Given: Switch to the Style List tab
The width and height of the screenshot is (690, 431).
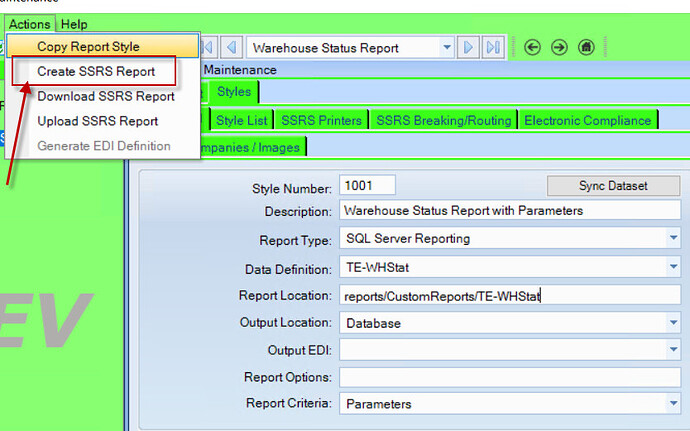Looking at the screenshot, I should point(242,120).
